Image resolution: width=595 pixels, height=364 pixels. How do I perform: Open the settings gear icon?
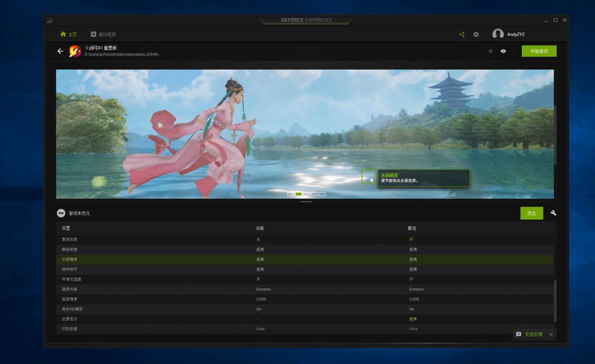[476, 34]
